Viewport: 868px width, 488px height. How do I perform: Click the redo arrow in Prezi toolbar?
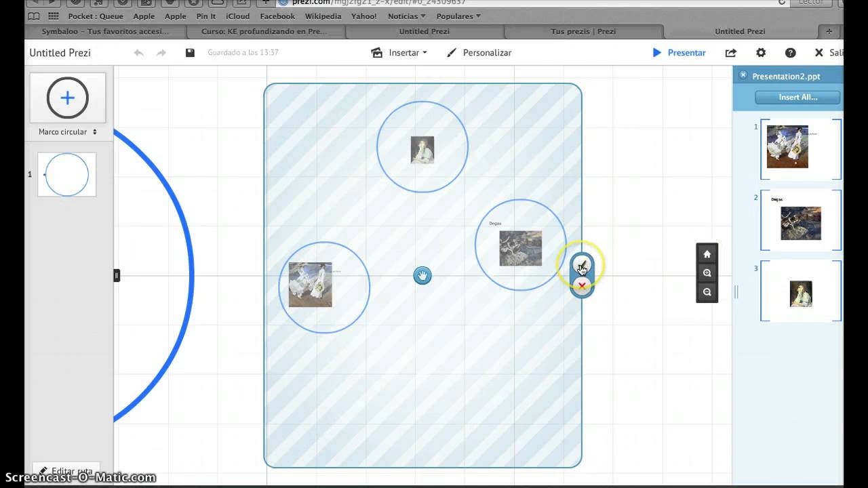pyautogui.click(x=161, y=53)
